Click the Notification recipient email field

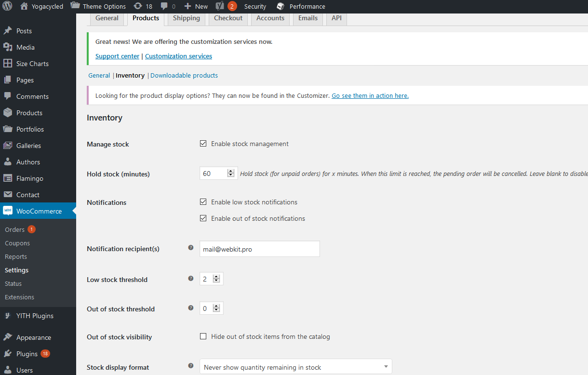pos(259,249)
